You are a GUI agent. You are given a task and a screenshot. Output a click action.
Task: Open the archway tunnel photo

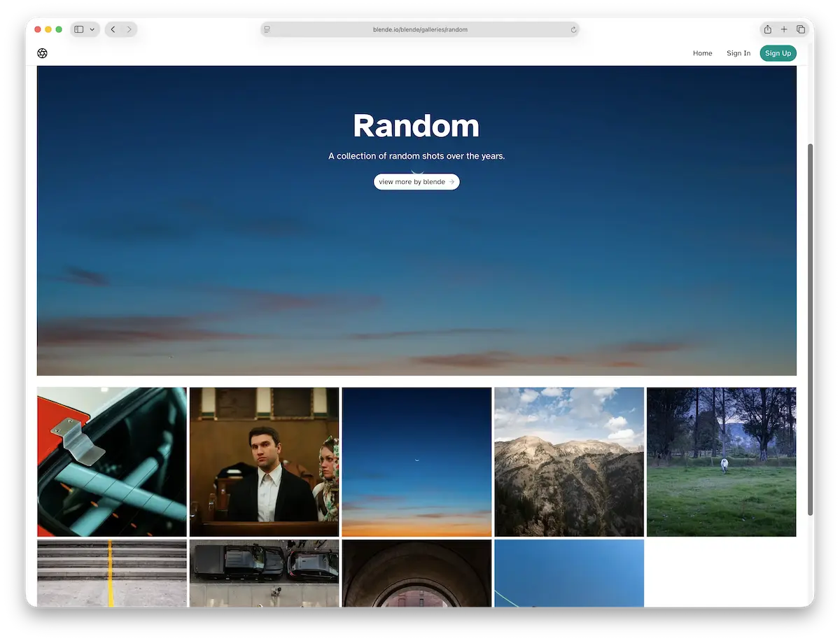point(416,574)
